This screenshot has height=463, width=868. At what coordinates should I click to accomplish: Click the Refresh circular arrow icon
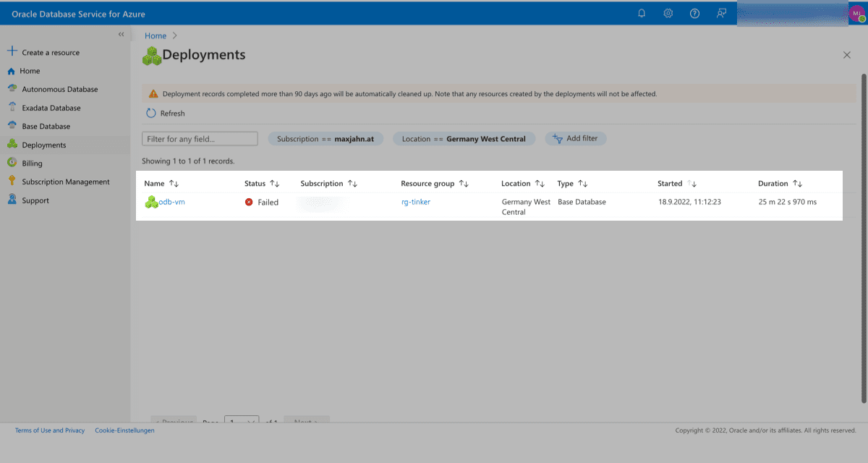[151, 113]
